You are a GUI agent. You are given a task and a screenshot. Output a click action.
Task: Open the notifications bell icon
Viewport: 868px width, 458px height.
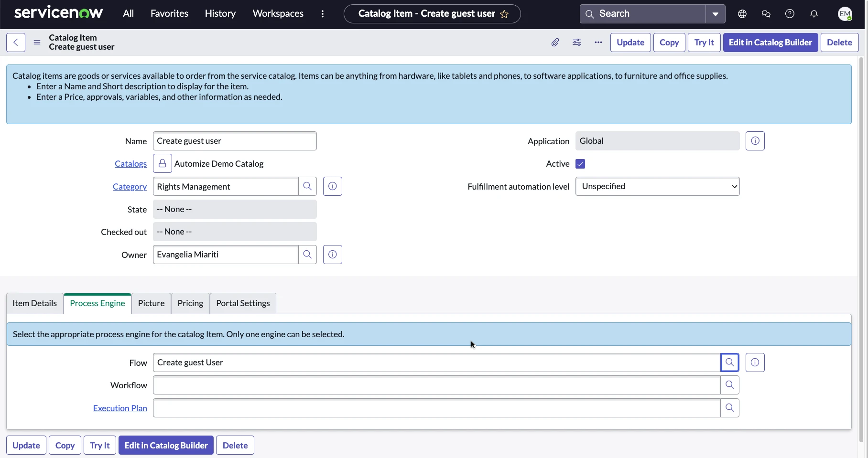pos(814,13)
